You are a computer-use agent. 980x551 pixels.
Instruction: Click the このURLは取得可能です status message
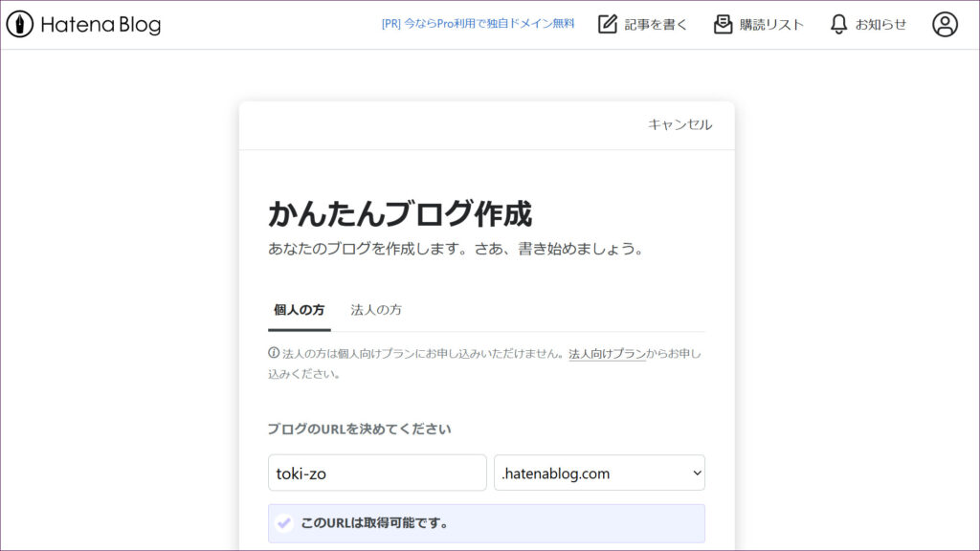(x=375, y=523)
